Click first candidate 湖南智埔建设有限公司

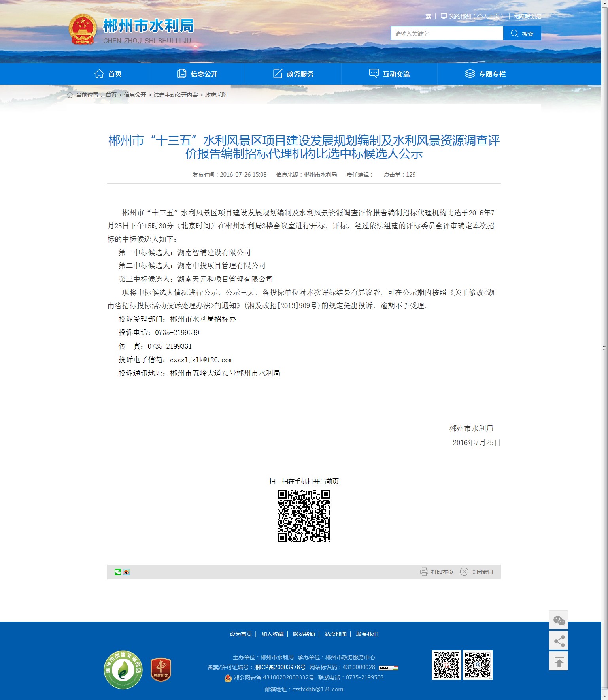pyautogui.click(x=214, y=252)
